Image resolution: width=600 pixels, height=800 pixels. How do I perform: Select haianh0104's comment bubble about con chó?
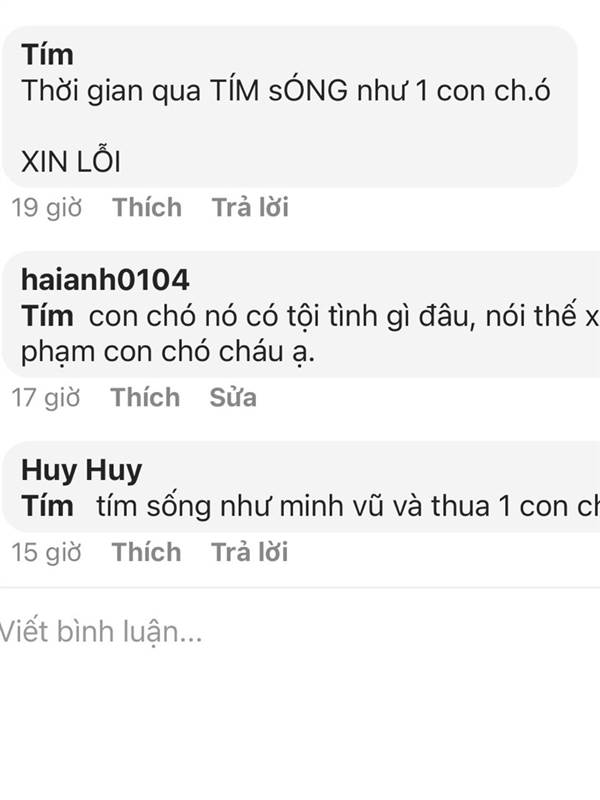(x=301, y=314)
